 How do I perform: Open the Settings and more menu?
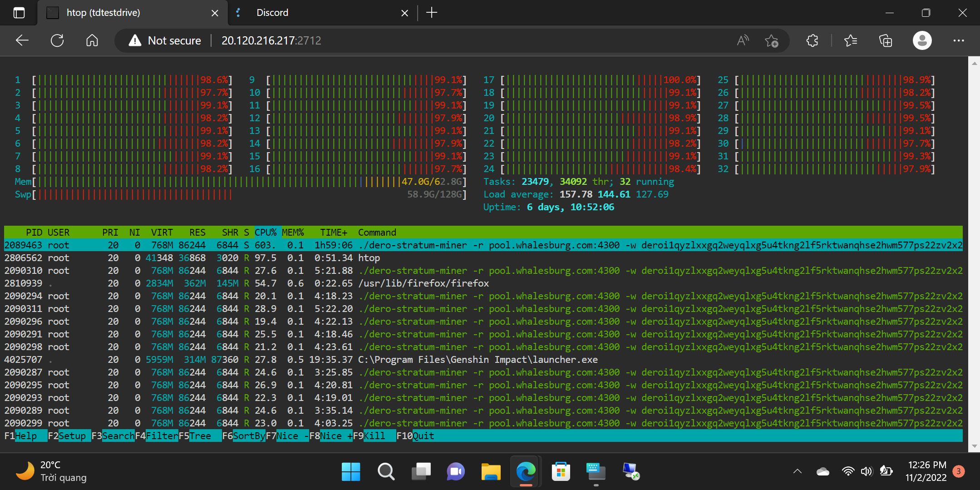coord(959,40)
